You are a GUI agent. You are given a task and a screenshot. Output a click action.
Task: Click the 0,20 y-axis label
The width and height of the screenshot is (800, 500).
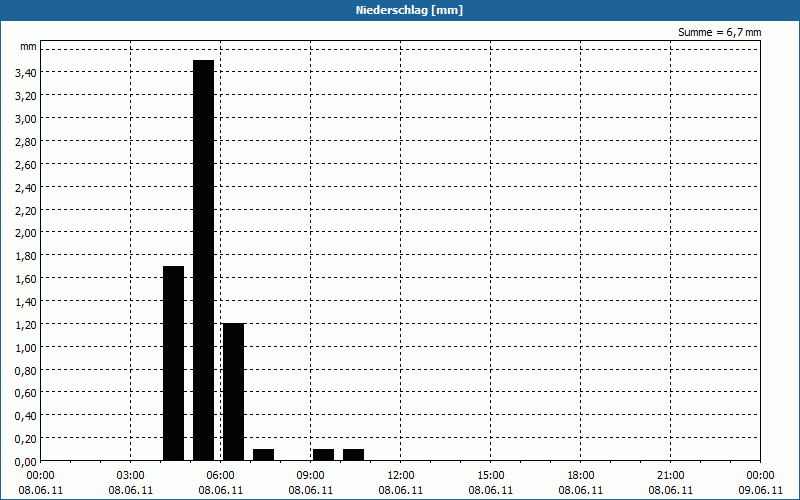(x=26, y=439)
